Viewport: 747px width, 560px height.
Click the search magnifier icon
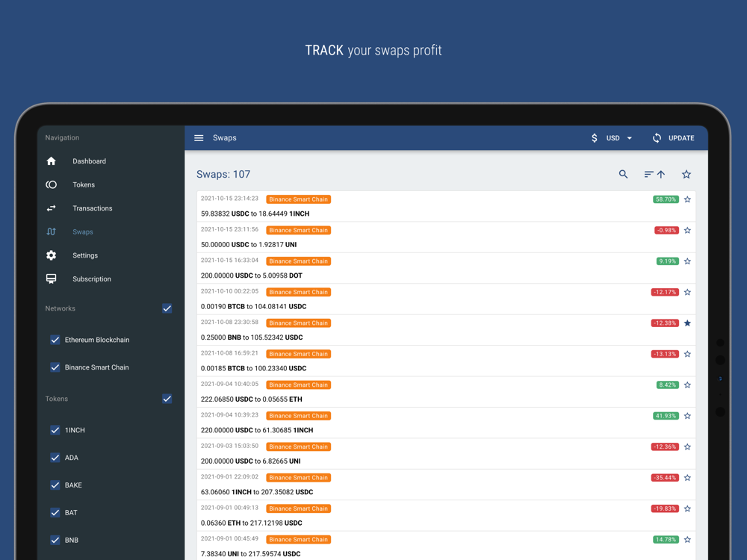point(623,174)
